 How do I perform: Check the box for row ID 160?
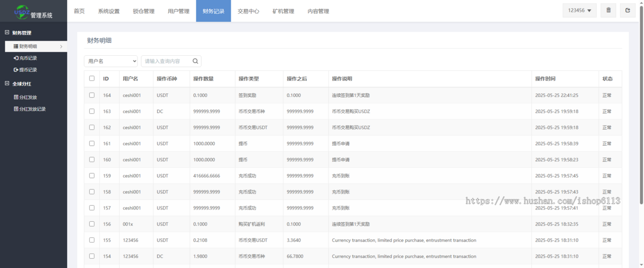coord(92,159)
